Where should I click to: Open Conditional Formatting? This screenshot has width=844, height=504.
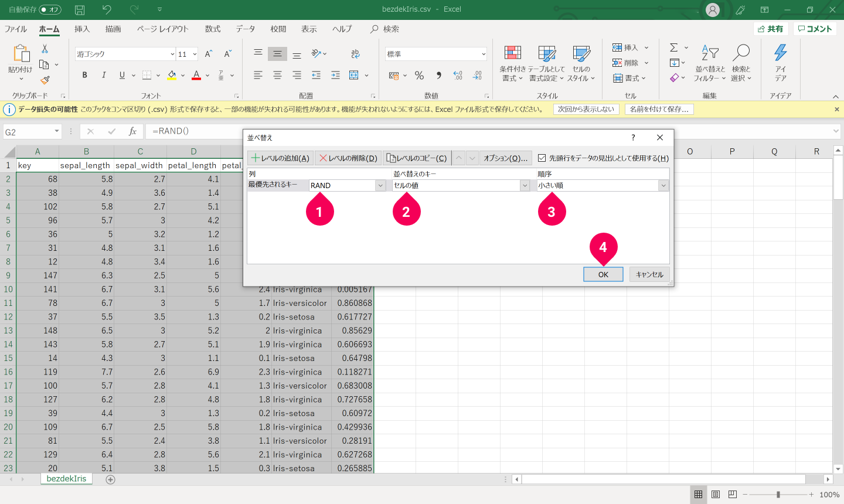click(x=513, y=63)
